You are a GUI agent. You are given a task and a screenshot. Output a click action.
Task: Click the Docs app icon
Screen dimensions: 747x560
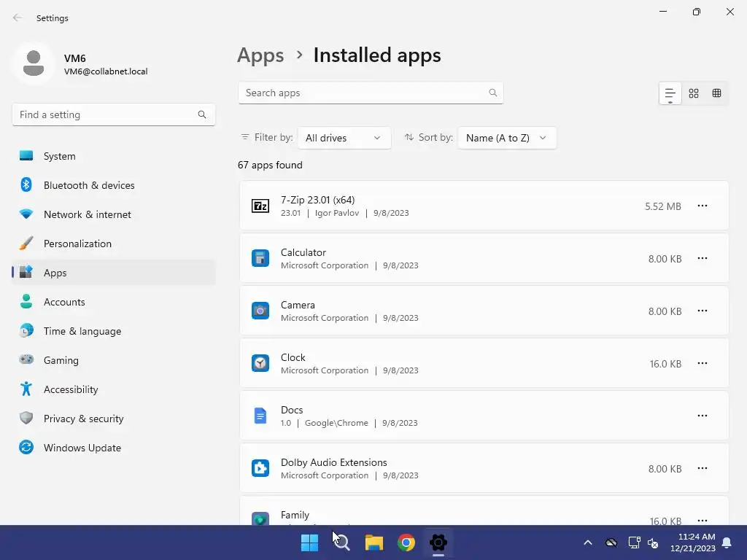pyautogui.click(x=260, y=416)
